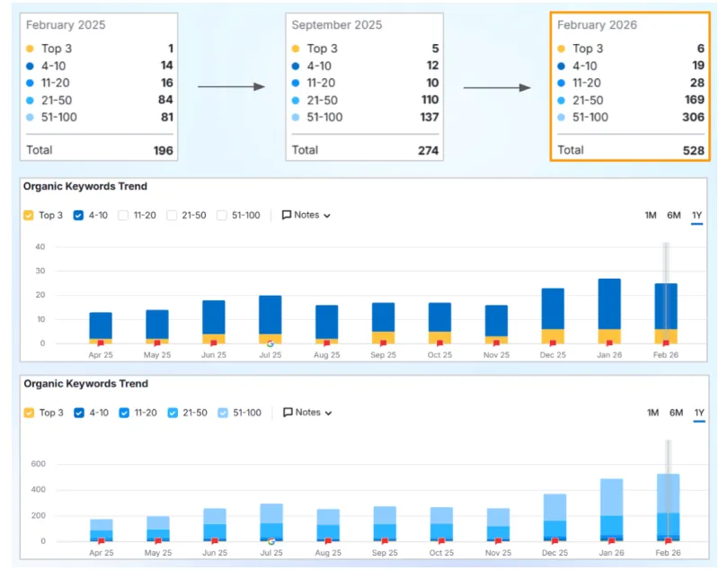Click the Aug 25 note flag in lower chart

pyautogui.click(x=328, y=541)
